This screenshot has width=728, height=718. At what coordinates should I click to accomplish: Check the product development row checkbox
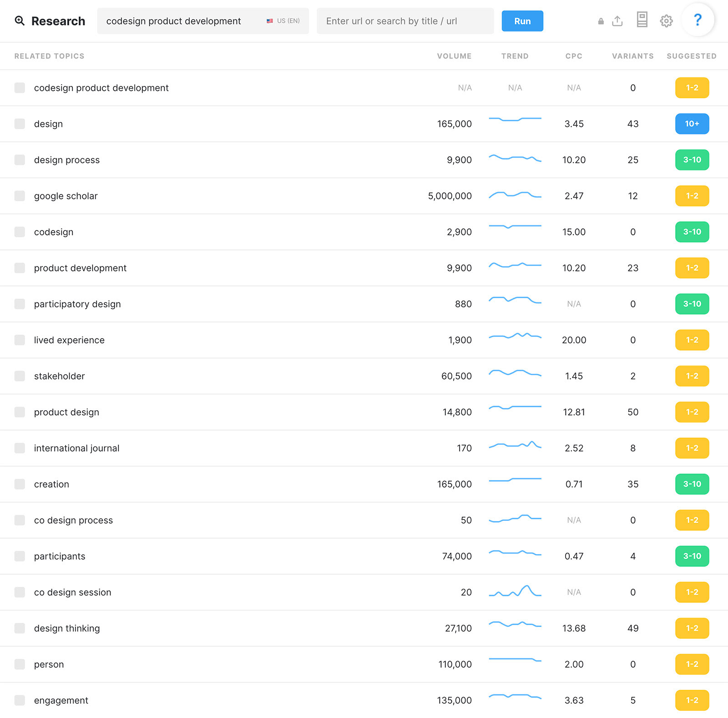tap(20, 268)
